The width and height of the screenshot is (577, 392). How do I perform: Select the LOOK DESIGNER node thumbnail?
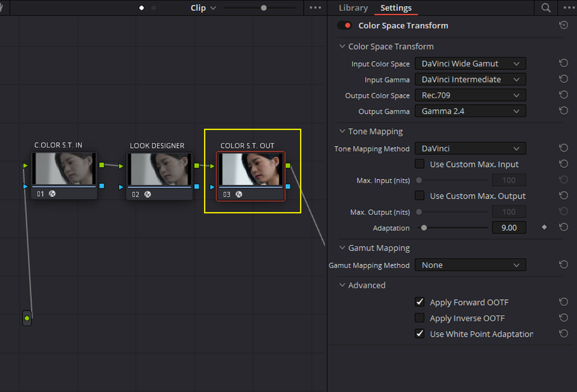[x=159, y=169]
